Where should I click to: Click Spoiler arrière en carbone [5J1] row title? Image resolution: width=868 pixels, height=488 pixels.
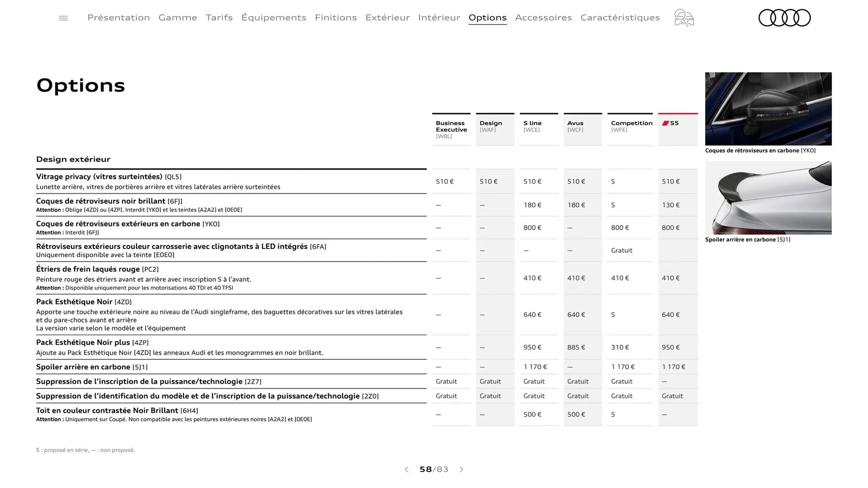coord(92,367)
